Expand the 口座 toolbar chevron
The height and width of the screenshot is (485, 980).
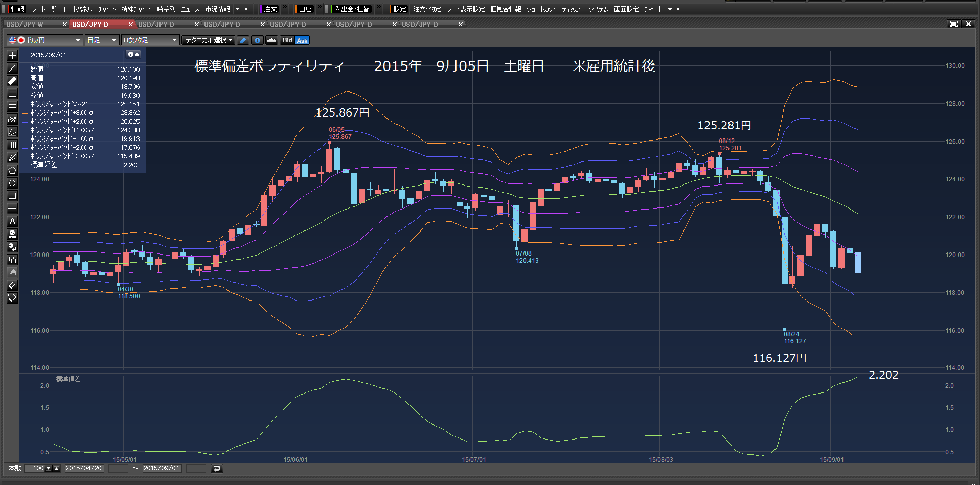coord(320,7)
